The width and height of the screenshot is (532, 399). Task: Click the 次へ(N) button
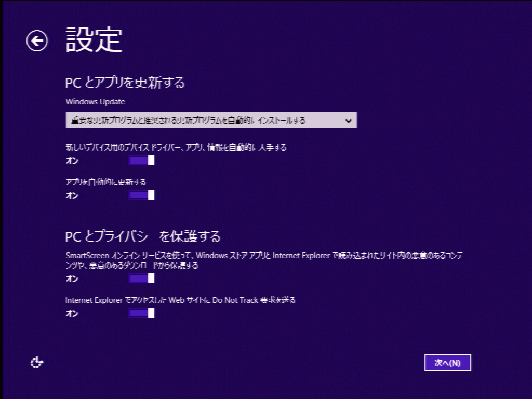click(447, 363)
